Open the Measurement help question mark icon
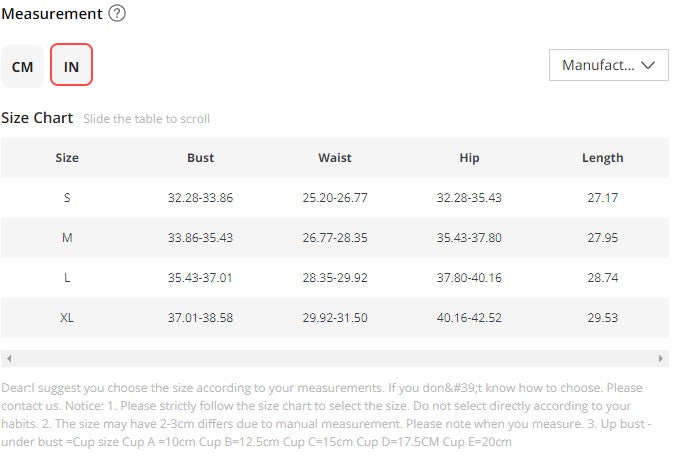 tap(117, 13)
